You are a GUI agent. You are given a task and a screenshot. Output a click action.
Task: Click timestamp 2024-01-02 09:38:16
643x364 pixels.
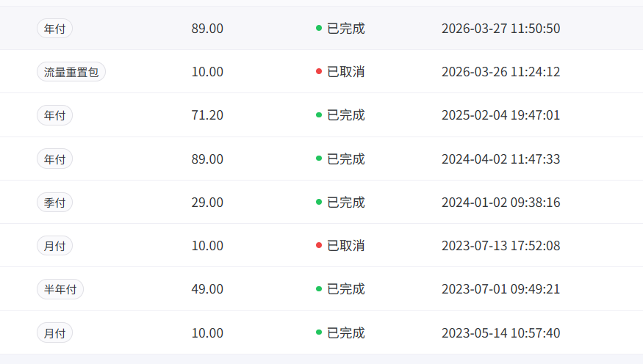pos(500,203)
